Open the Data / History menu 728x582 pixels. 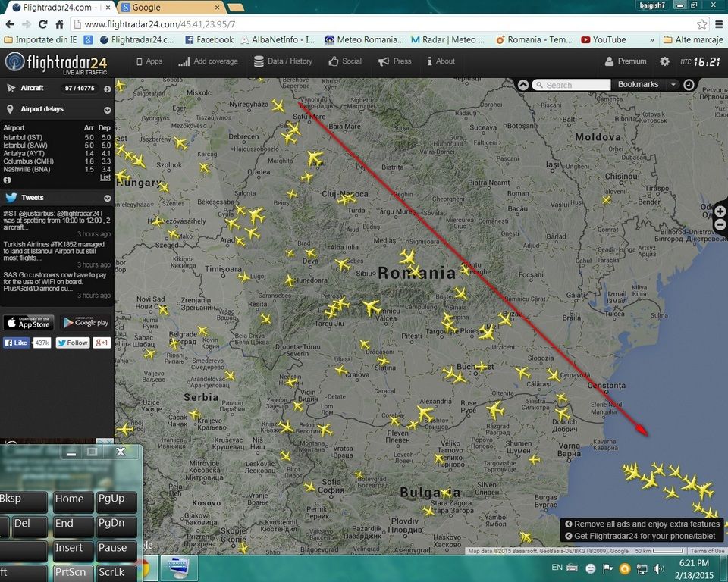tap(283, 61)
